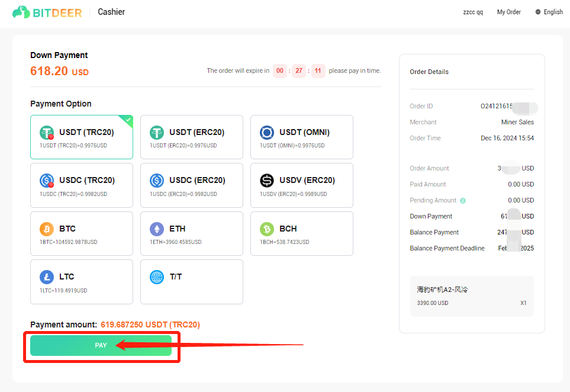This screenshot has height=392, width=570.
Task: Click the order time Dec 16, 2024 15:54
Action: 507,138
